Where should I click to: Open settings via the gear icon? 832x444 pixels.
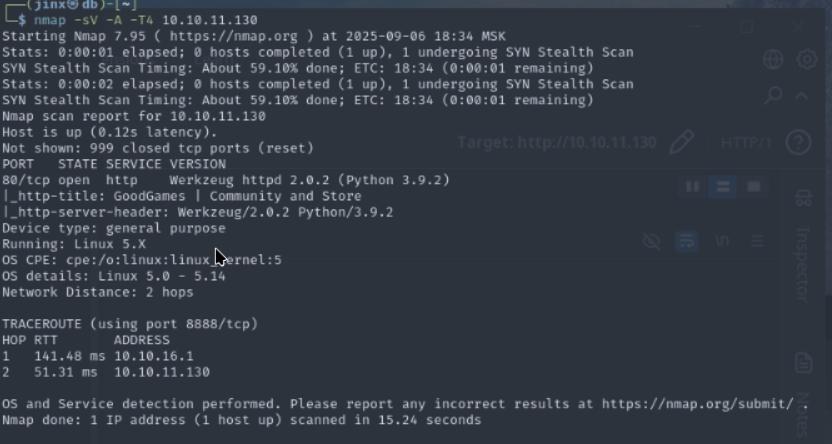pyautogui.click(x=807, y=59)
